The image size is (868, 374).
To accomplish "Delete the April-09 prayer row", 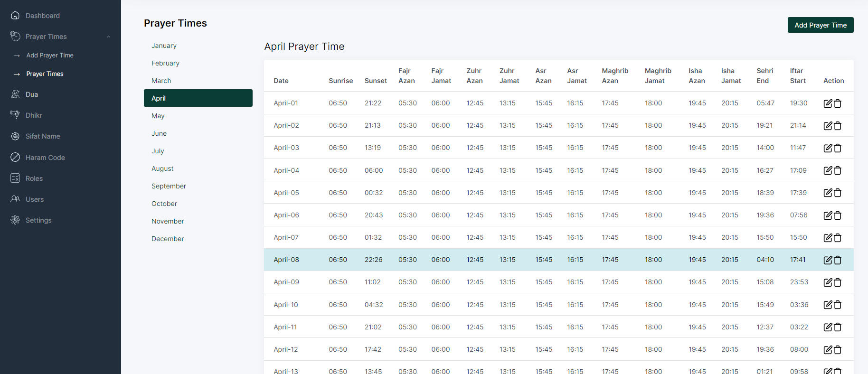I will coord(838,282).
